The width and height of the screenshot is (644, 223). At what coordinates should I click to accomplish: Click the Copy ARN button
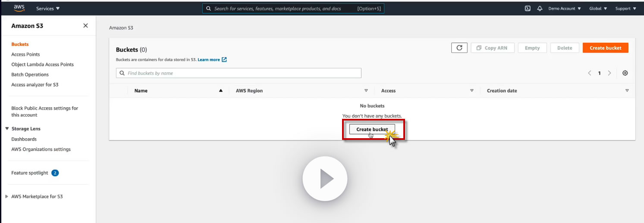pyautogui.click(x=493, y=48)
